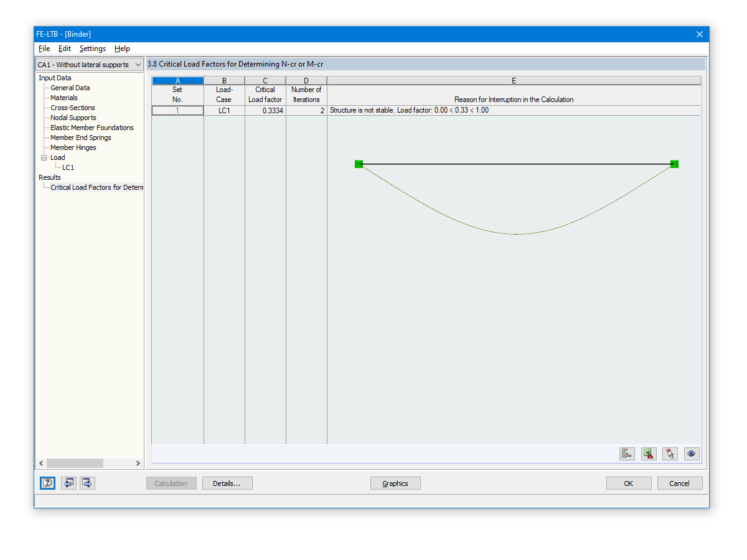Open help with the question mark icon
The image size is (747, 560).
[x=47, y=483]
